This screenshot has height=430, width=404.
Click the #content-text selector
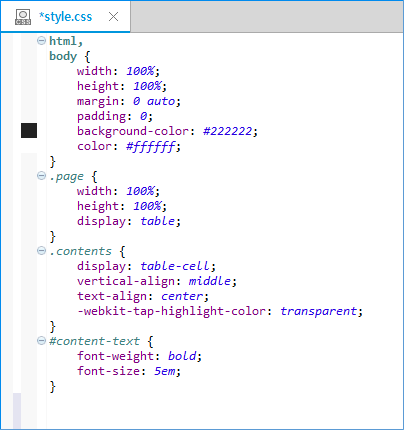[x=94, y=341]
